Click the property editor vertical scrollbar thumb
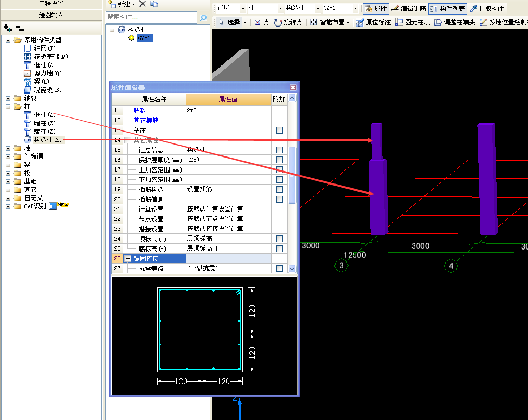The height and width of the screenshot is (420, 528). (292, 175)
